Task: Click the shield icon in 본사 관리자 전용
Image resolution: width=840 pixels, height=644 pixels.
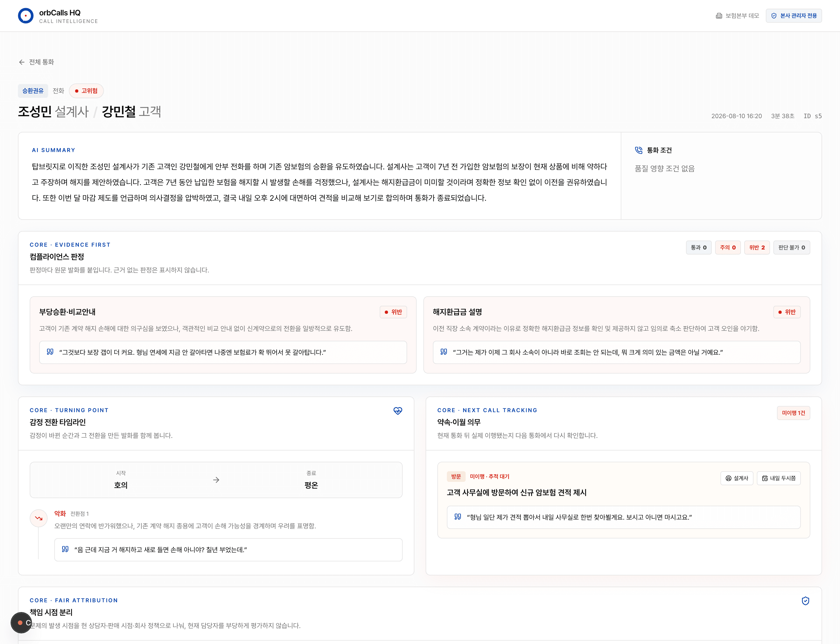Action: point(774,16)
